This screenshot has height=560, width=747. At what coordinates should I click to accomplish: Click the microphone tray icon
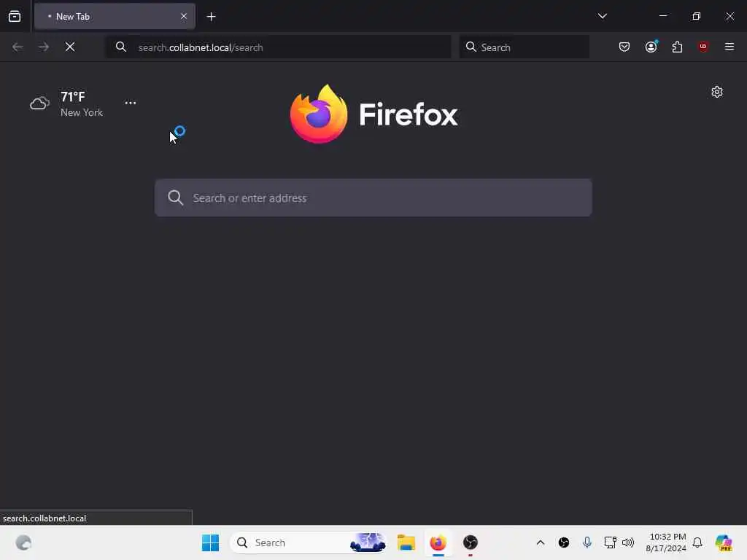pos(587,542)
